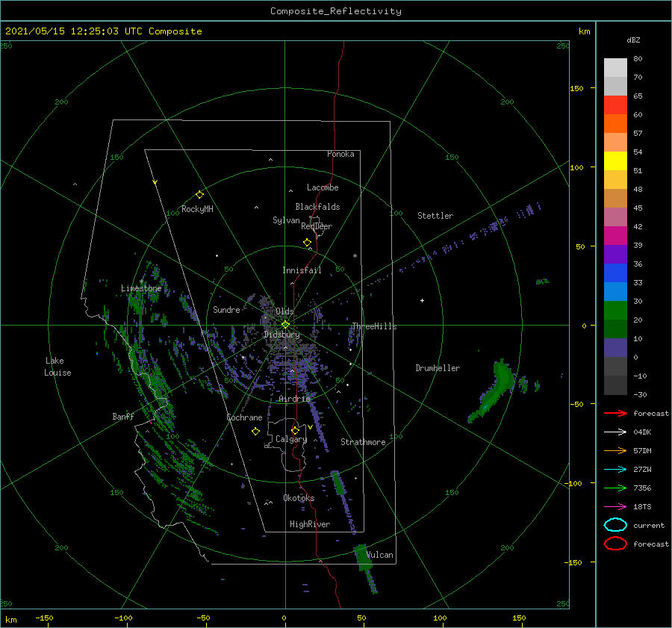This screenshot has height=628, width=672.
Task: Click the cyan 27ZW arrow icon
Action: (615, 470)
